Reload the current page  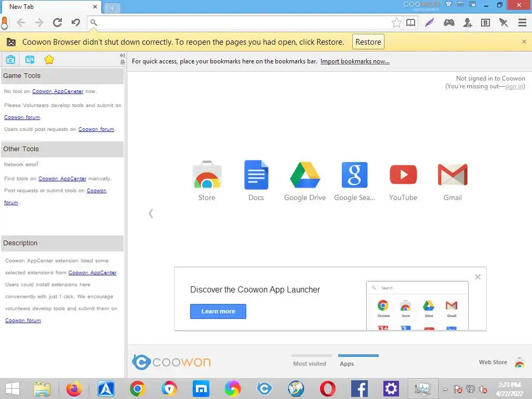57,23
